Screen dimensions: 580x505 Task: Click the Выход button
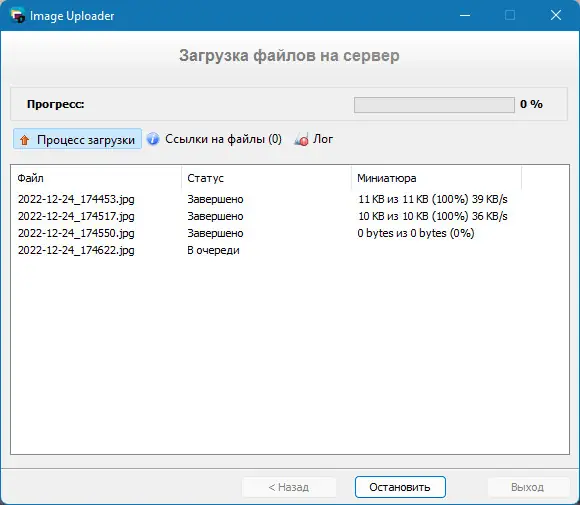click(x=528, y=487)
